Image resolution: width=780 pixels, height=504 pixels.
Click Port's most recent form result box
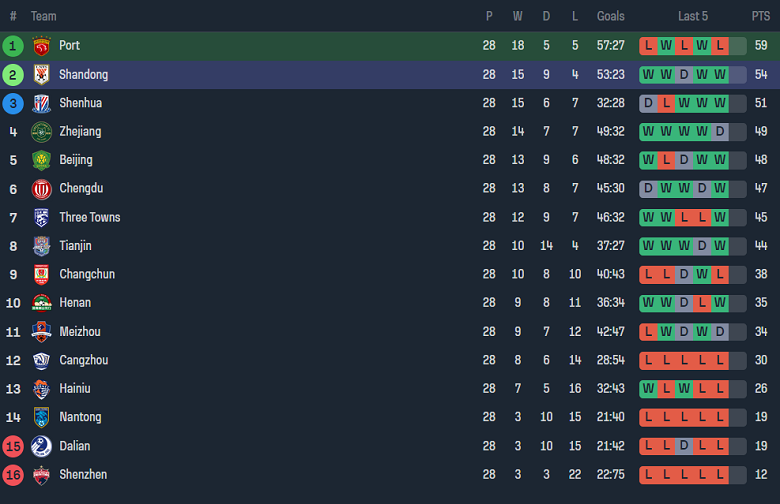[720, 46]
